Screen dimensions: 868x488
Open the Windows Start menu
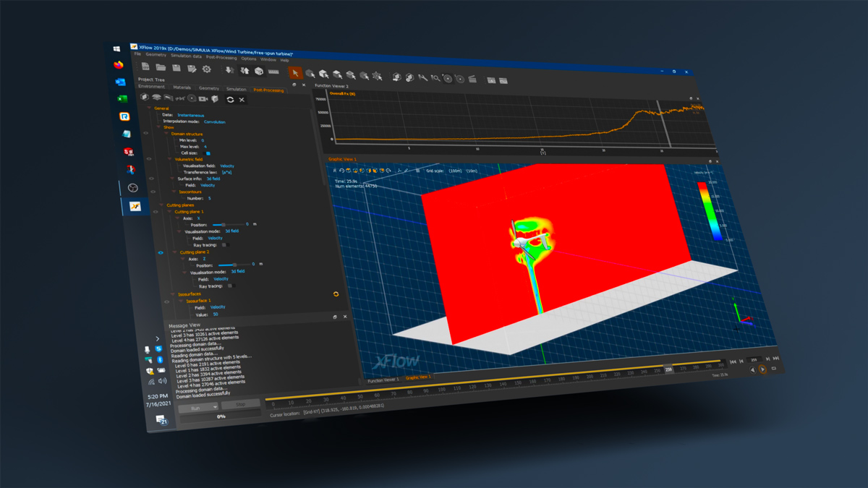(116, 48)
